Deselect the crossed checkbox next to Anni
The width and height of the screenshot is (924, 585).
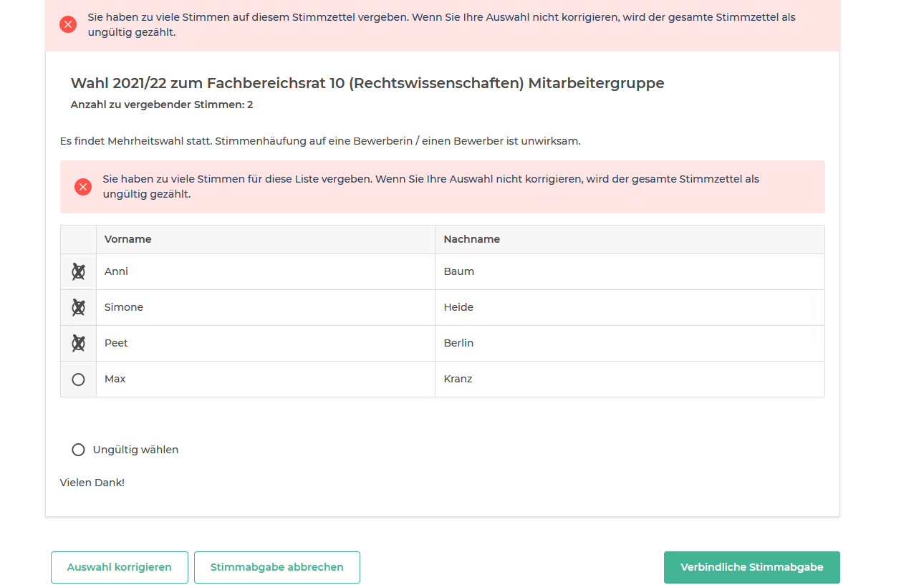(78, 271)
